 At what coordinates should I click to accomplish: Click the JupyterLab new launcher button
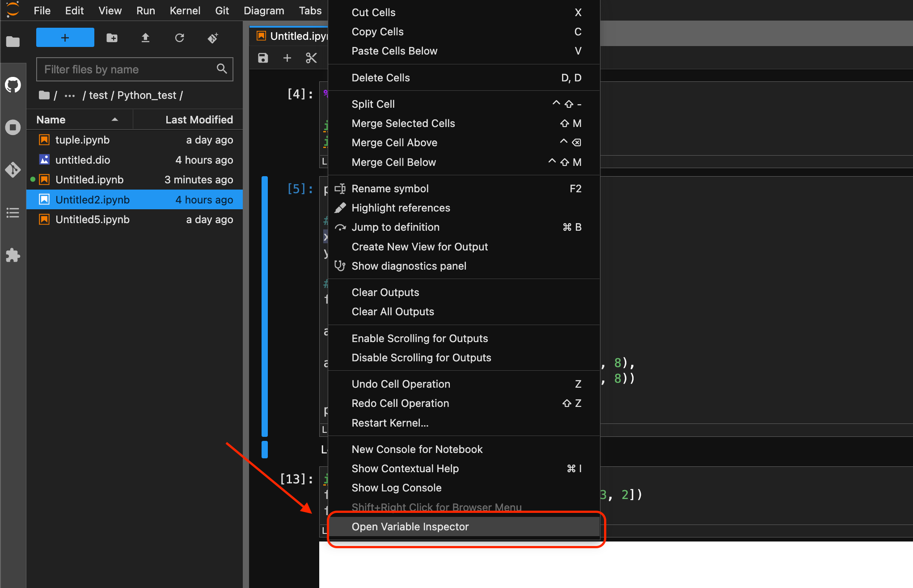pos(64,38)
